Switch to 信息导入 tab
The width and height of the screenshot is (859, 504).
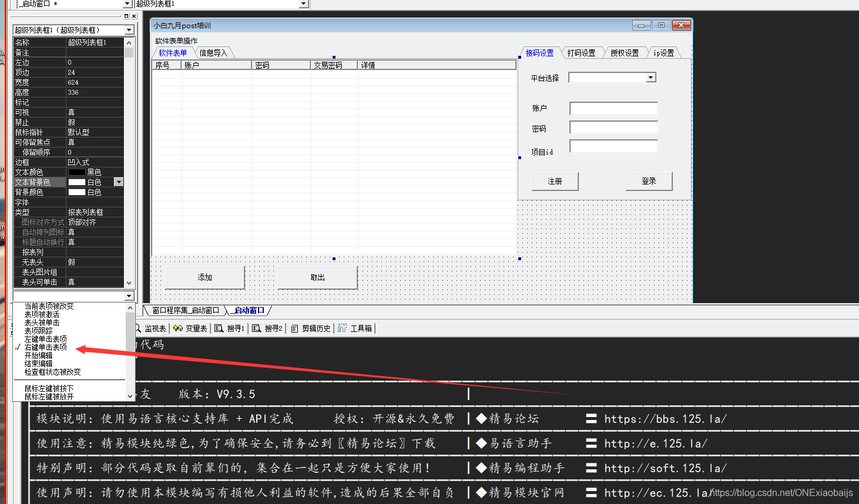(x=213, y=53)
